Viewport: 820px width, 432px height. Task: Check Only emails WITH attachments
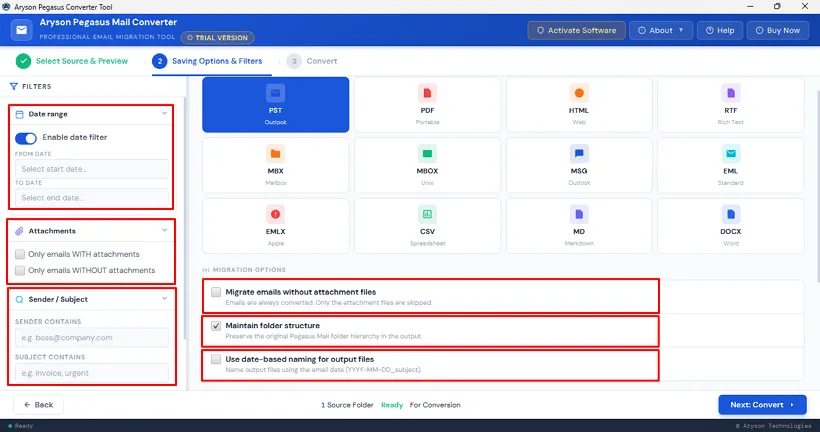coord(20,254)
